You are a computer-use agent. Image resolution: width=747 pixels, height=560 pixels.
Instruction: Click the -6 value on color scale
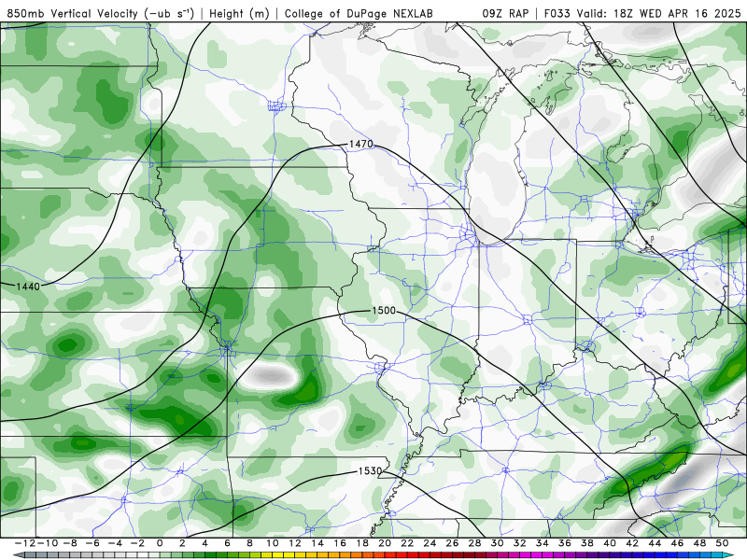pyautogui.click(x=92, y=543)
